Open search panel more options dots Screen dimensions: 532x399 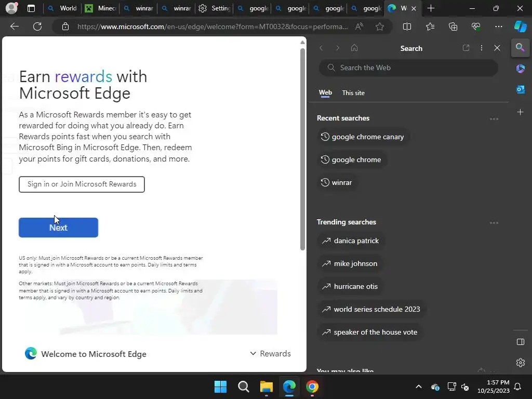click(x=482, y=48)
